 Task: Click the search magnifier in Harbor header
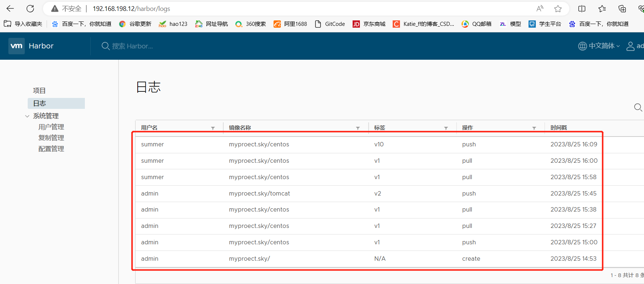(x=106, y=46)
